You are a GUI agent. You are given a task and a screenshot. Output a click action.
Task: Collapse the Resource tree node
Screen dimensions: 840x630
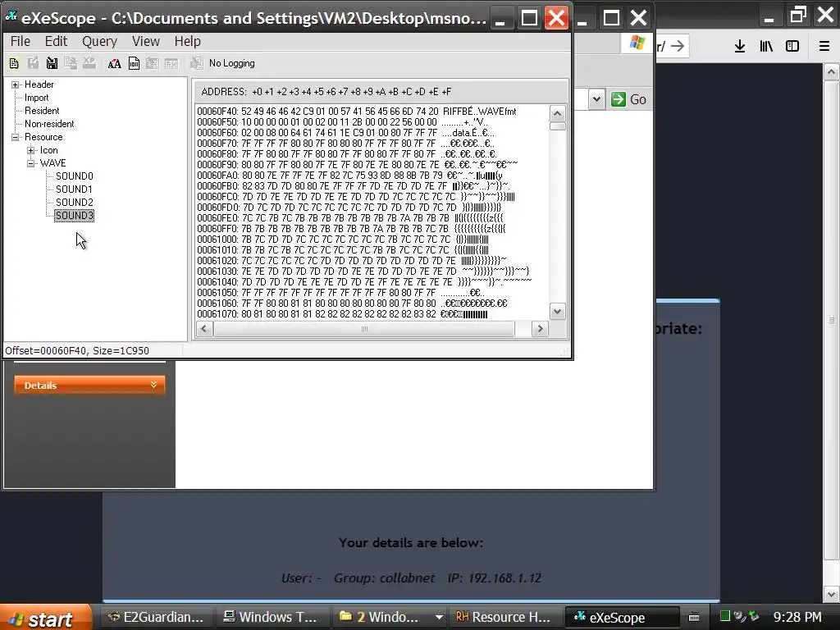coord(16,137)
